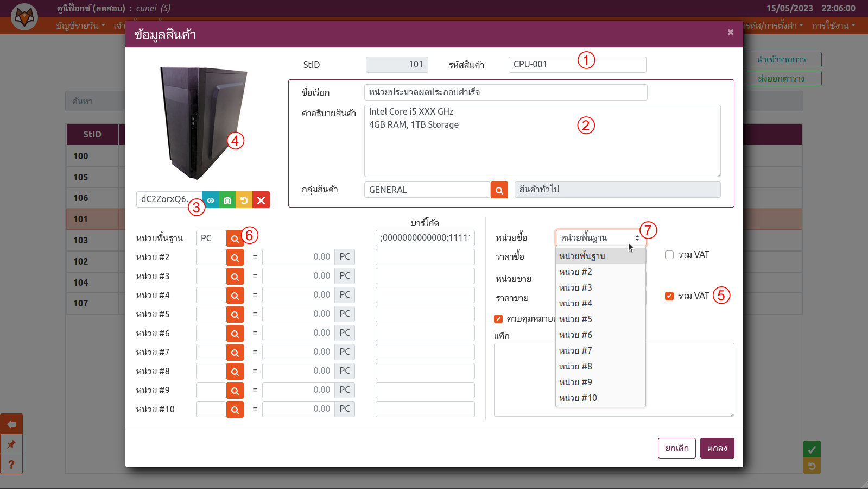Uncheck รวม VAT for selling price
Viewport: 868px width, 489px height.
point(669,296)
